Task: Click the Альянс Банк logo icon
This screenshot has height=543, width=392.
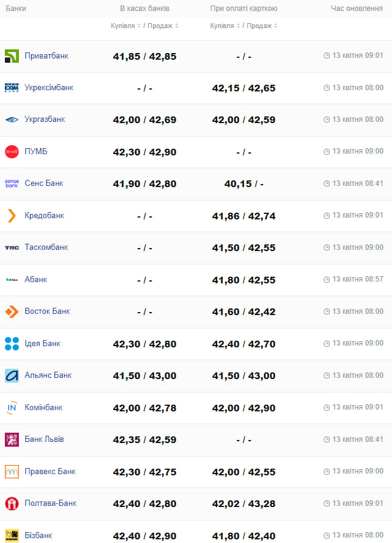Action: (12, 375)
